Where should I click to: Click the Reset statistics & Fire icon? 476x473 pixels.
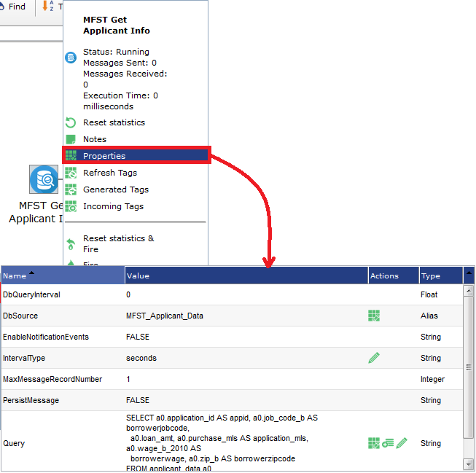point(71,244)
